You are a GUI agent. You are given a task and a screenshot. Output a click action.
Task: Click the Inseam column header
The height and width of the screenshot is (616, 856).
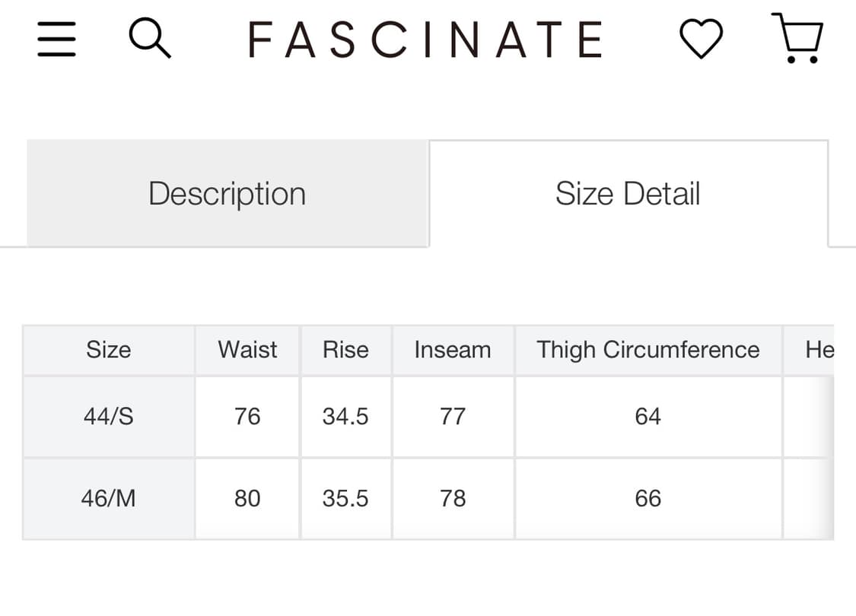453,350
